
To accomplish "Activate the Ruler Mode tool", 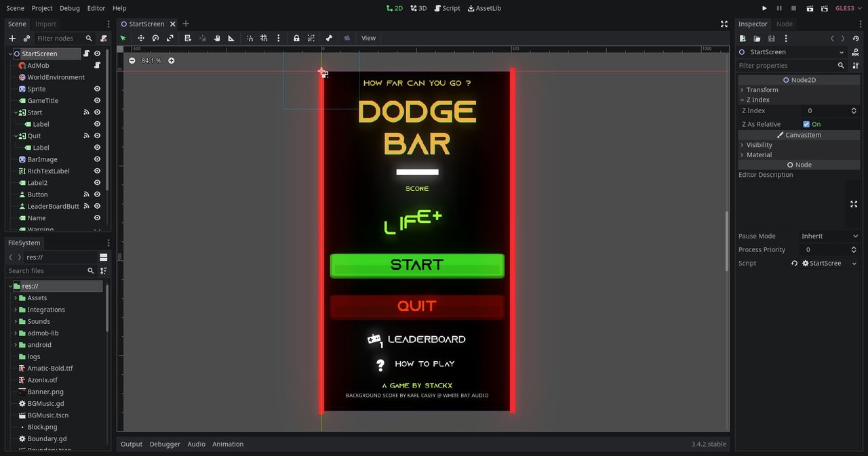I will 231,38.
